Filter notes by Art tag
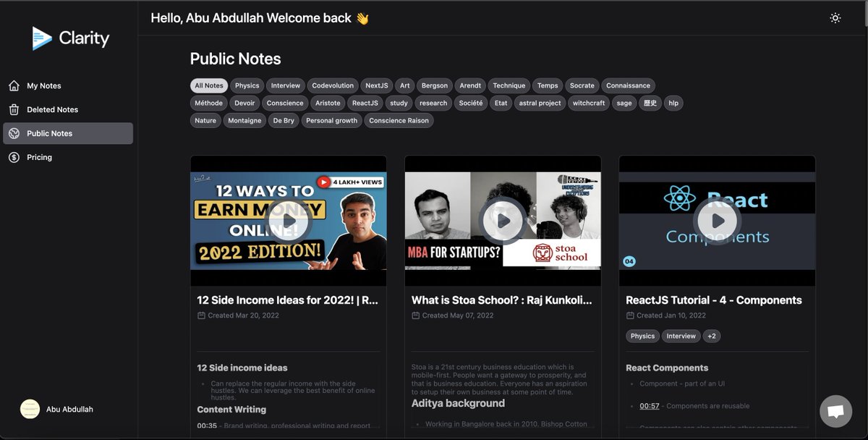Viewport: 868px width, 440px height. [405, 85]
